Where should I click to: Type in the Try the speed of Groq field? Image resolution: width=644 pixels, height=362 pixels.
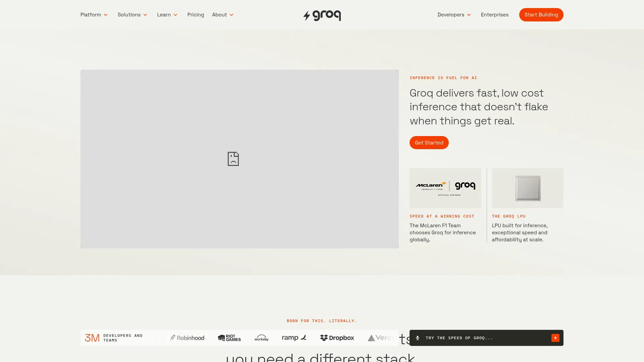[483, 338]
